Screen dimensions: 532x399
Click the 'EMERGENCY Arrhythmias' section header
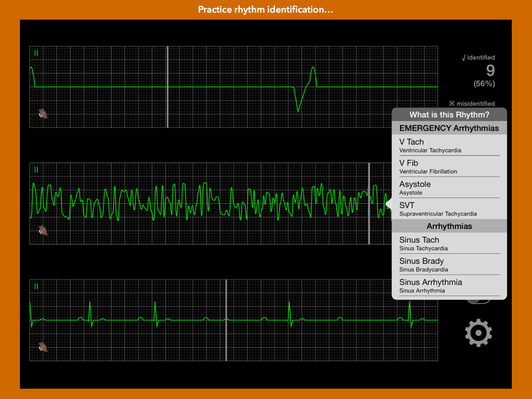click(449, 128)
